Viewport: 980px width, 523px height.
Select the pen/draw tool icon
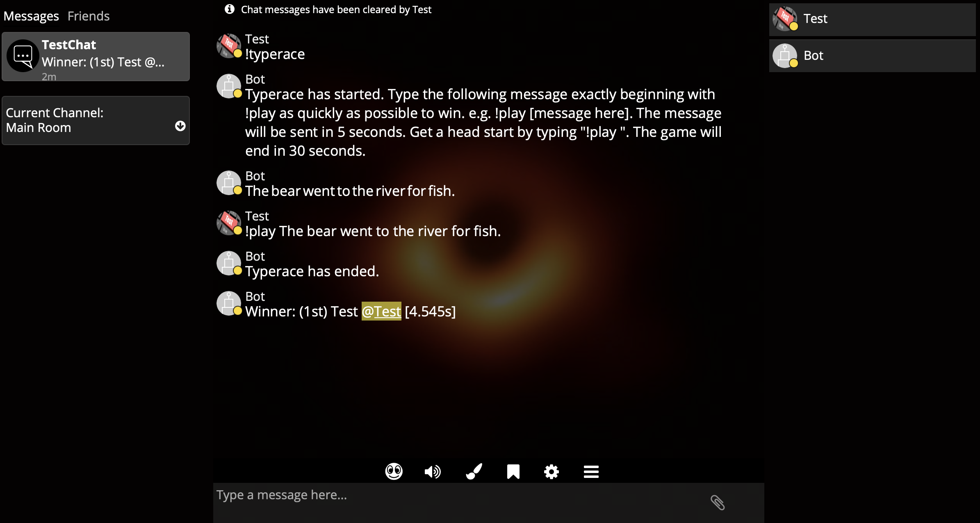474,471
